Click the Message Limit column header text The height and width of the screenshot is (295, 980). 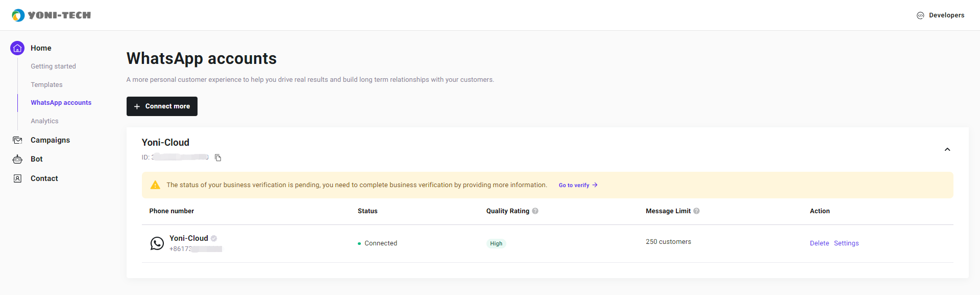pos(668,211)
